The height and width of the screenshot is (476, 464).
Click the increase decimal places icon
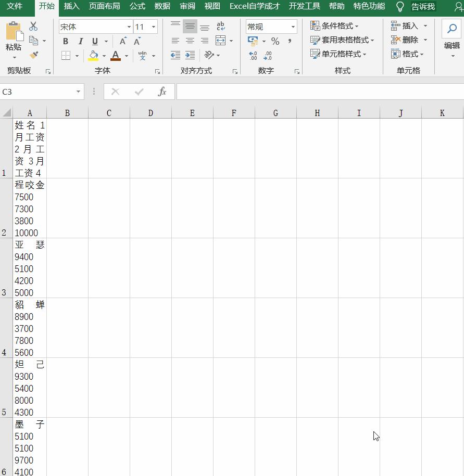254,56
